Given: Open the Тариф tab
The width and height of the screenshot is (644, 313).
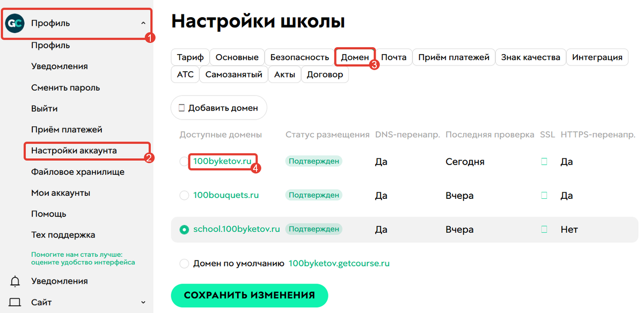Looking at the screenshot, I should click(190, 57).
